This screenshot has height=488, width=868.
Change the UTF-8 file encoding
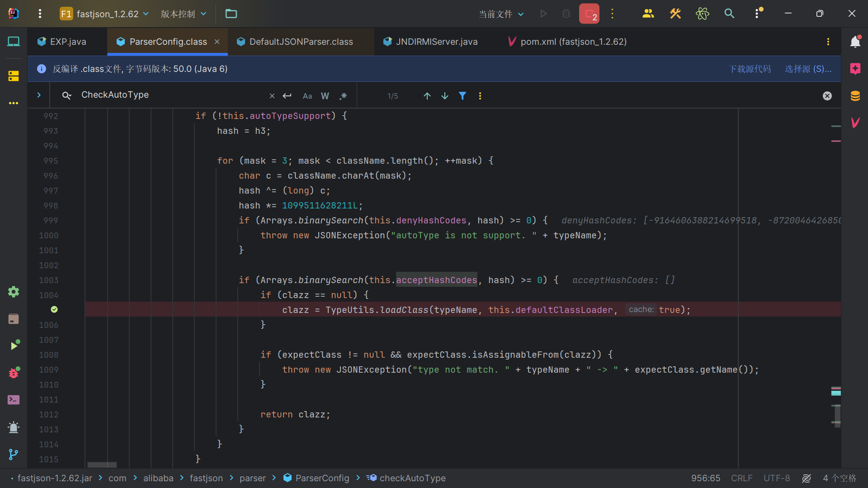click(777, 478)
